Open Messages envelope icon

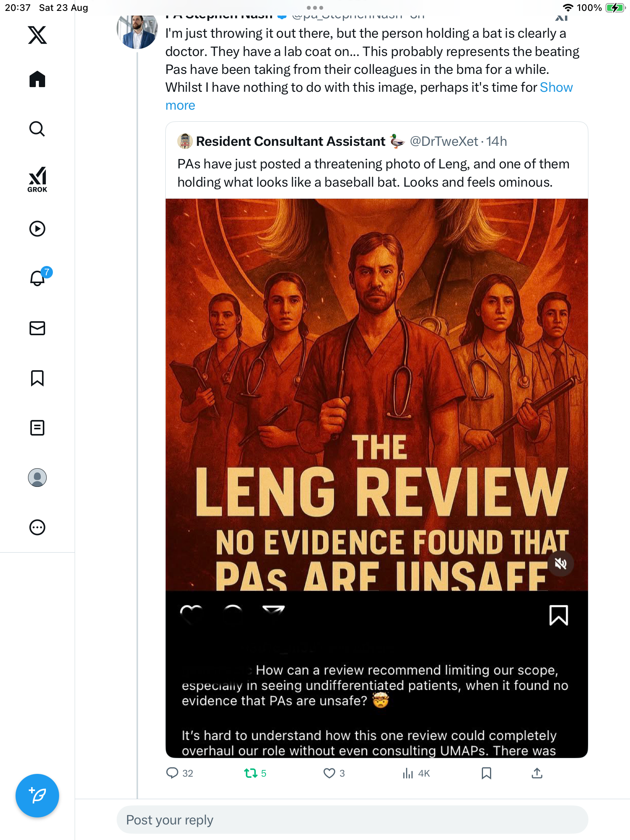tap(37, 328)
